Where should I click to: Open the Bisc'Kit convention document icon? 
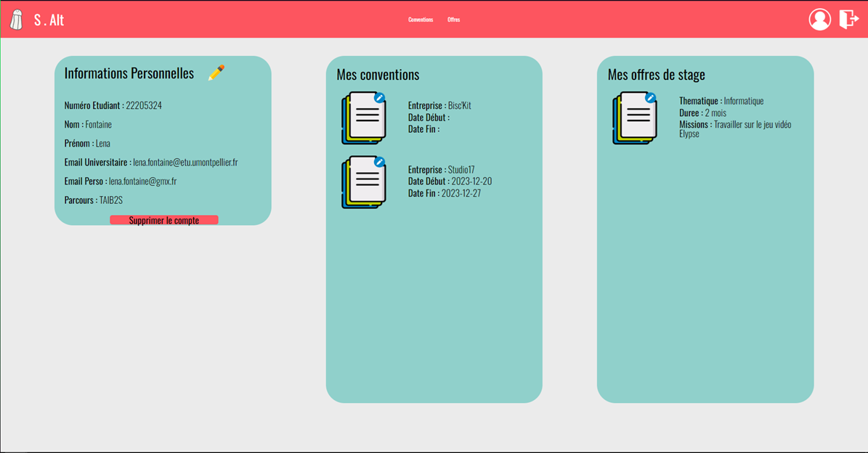pyautogui.click(x=364, y=118)
